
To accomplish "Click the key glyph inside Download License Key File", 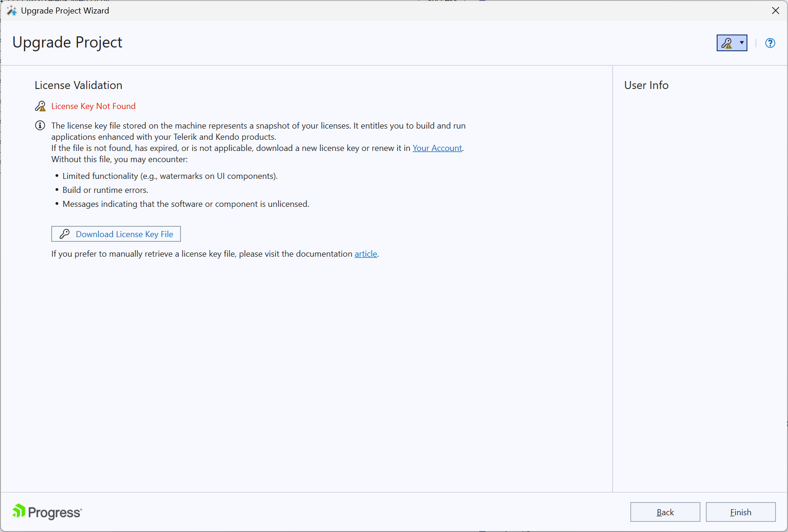I will pyautogui.click(x=65, y=234).
